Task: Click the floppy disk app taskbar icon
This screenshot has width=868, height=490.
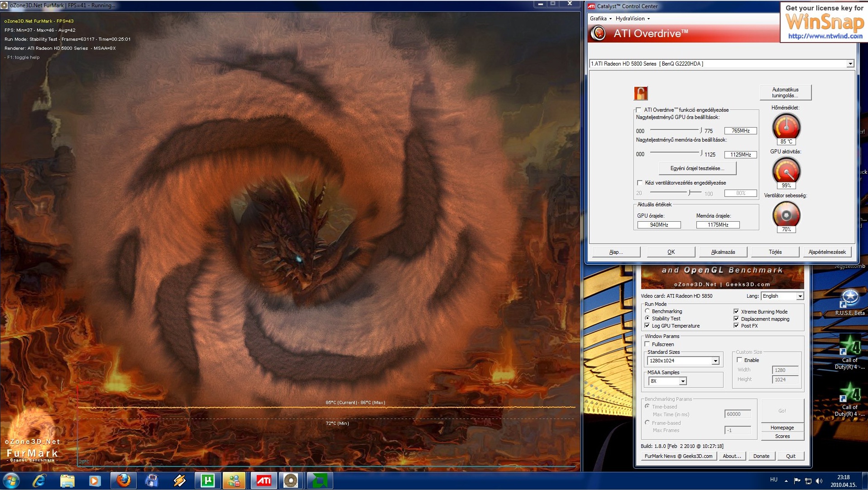Action: (152, 480)
